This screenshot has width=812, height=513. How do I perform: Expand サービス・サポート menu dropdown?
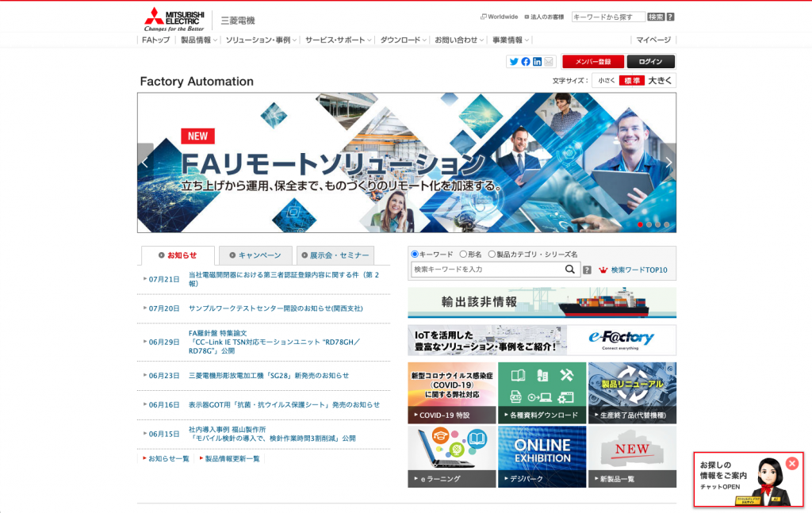tap(338, 40)
